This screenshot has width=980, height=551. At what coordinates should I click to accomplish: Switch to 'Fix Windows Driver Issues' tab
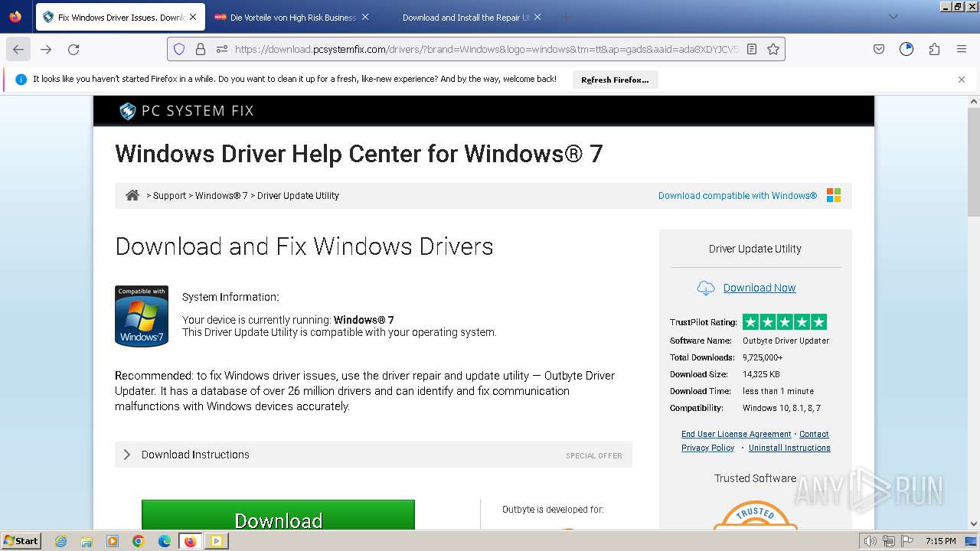(x=121, y=17)
